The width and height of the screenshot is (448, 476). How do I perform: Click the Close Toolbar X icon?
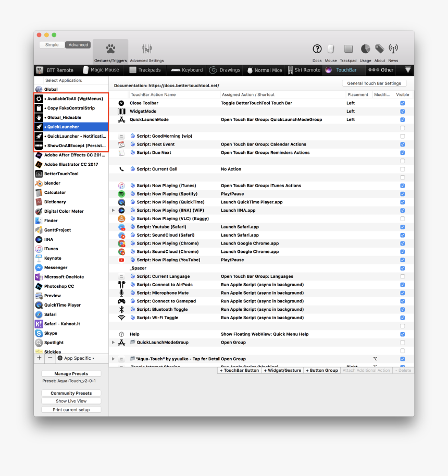click(x=121, y=103)
